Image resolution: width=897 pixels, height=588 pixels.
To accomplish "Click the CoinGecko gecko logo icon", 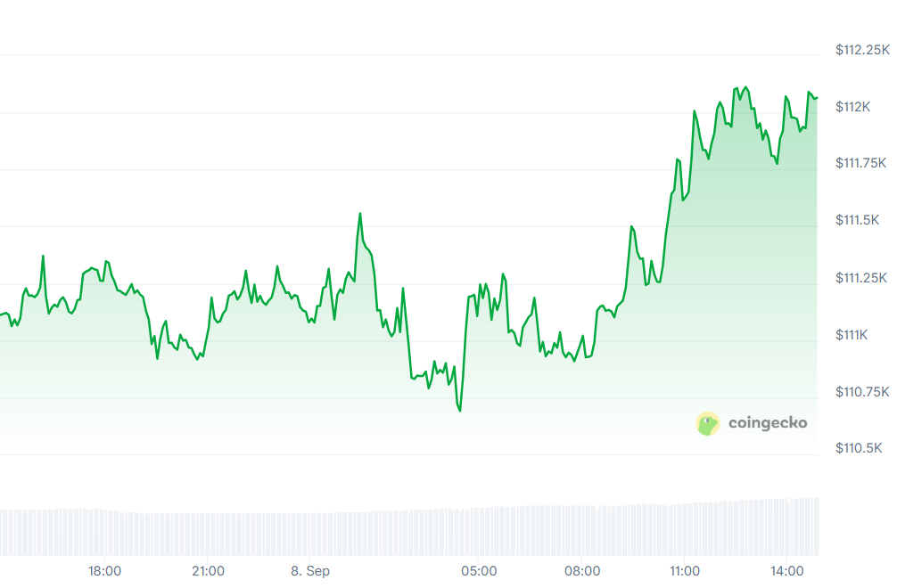I will tap(707, 423).
